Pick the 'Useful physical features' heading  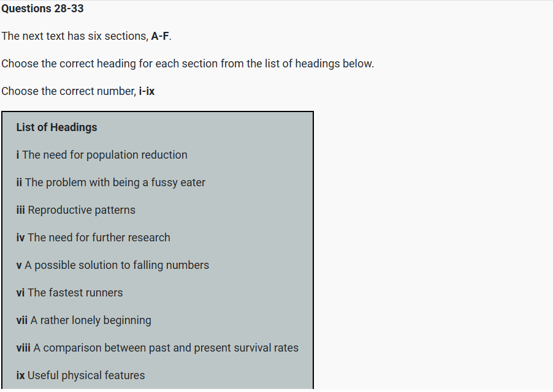(x=86, y=375)
